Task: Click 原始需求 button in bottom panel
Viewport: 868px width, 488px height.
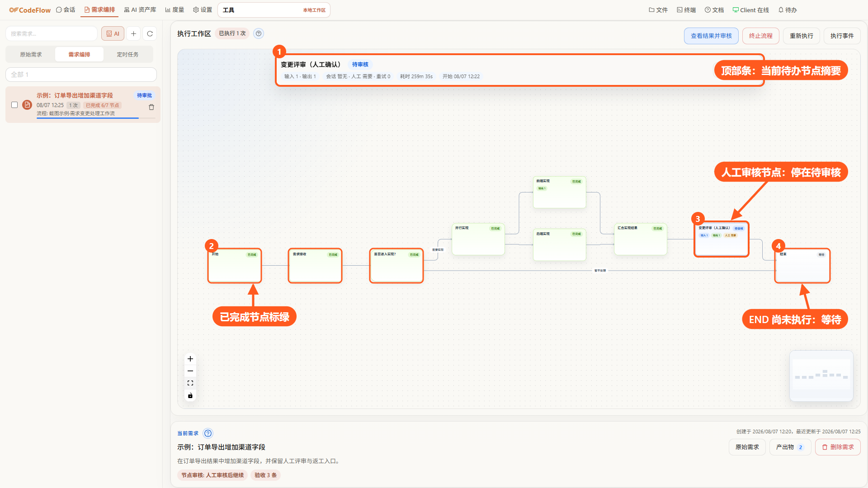Action: 747,447
